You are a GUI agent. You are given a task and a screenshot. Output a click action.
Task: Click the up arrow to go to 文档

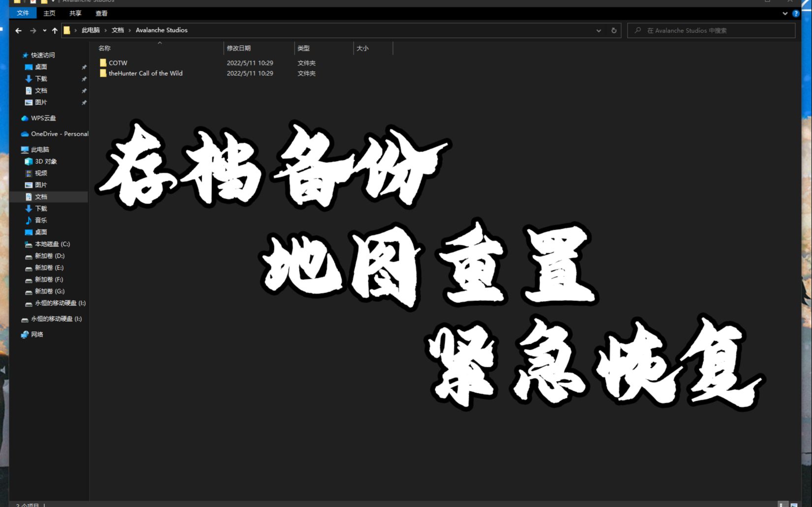54,30
